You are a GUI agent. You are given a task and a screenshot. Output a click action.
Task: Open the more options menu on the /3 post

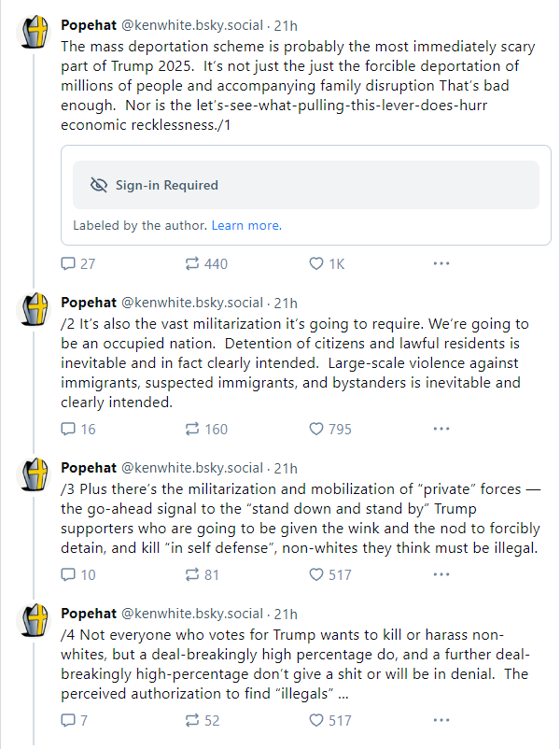coord(441,574)
